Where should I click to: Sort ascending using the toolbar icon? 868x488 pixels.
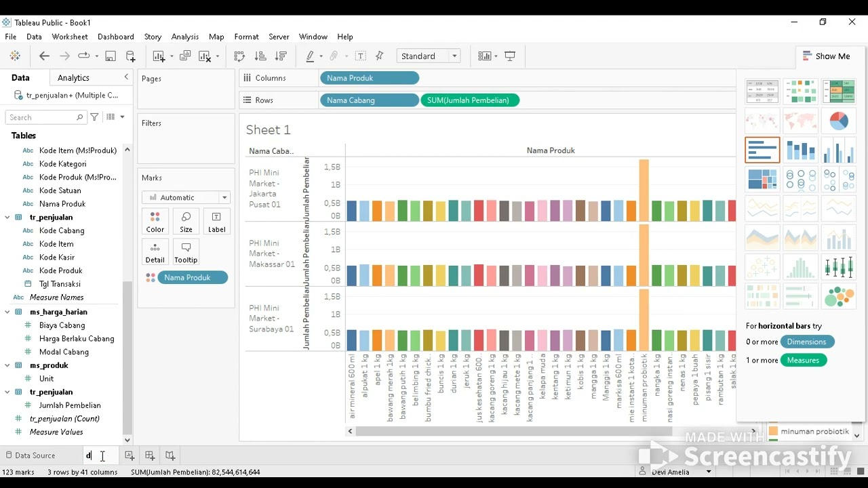[x=260, y=56]
